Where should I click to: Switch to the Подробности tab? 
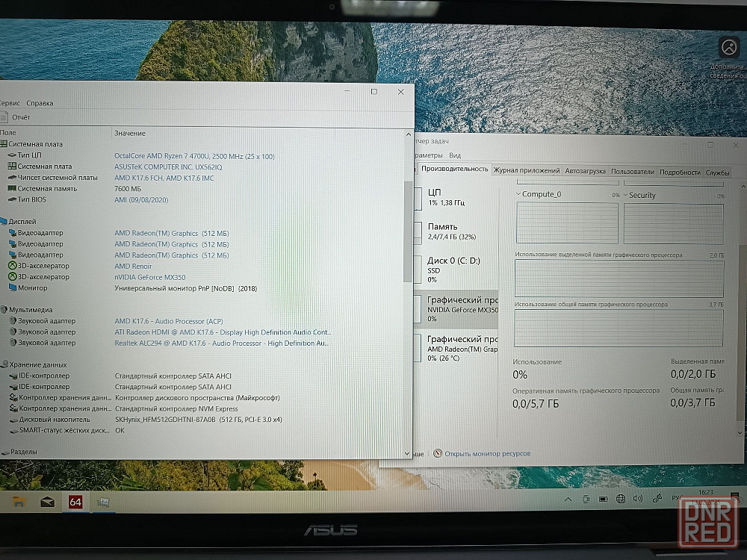pos(680,172)
